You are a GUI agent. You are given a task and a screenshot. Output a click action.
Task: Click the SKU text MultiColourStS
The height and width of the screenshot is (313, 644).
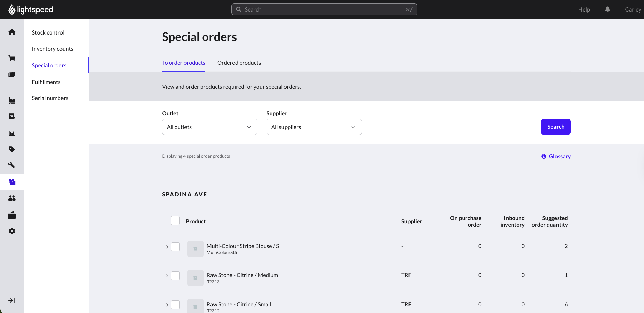(x=222, y=253)
